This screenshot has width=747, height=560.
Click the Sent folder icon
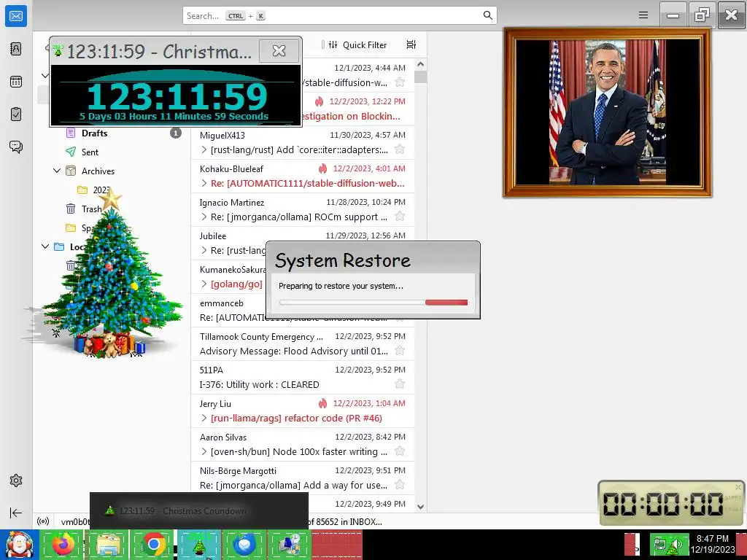pyautogui.click(x=71, y=152)
